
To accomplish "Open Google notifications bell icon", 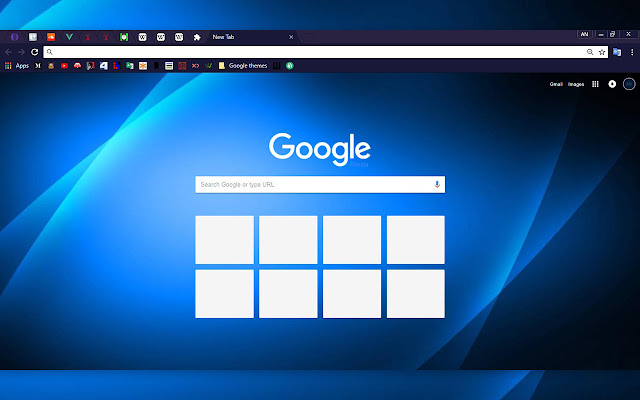I will click(x=612, y=84).
